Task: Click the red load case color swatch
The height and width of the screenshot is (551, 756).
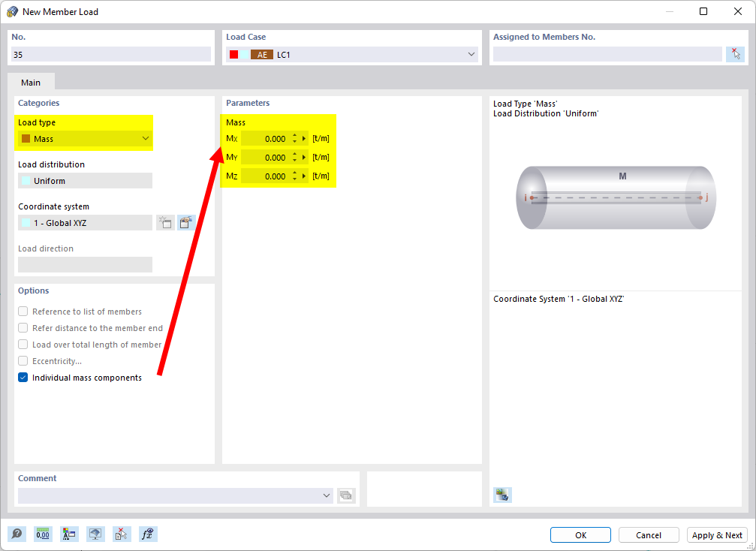Action: [233, 54]
